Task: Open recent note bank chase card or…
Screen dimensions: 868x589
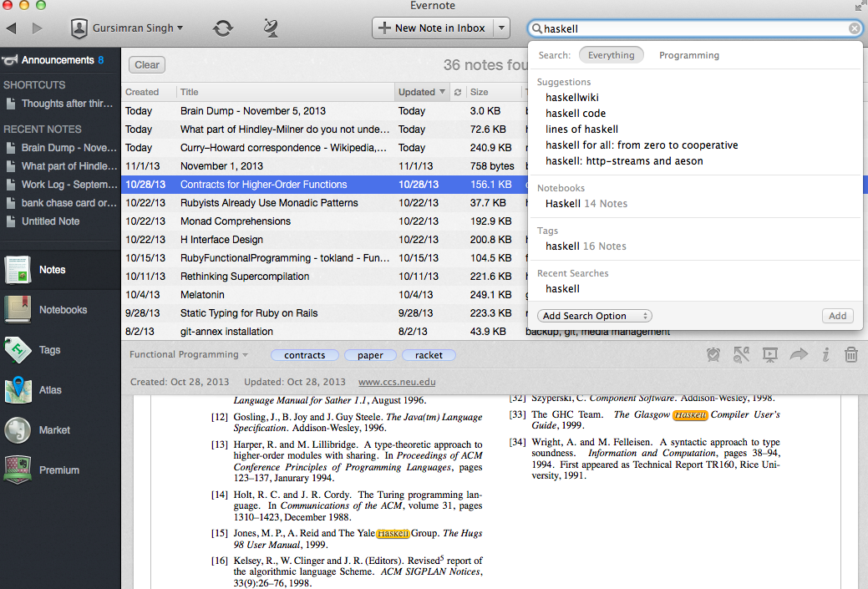Action: [60, 203]
